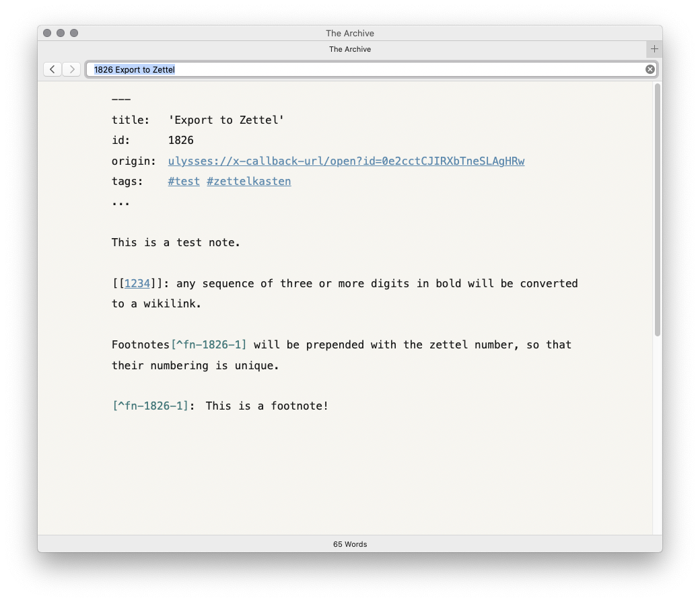700x602 pixels.
Task: Zoom the window with the third traffic light button
Action: point(74,33)
